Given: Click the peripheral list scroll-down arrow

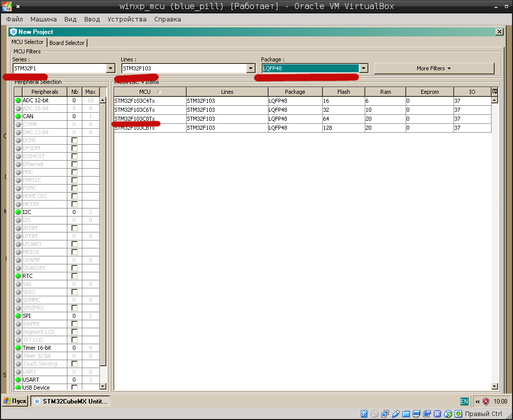Looking at the screenshot, I should [x=103, y=387].
